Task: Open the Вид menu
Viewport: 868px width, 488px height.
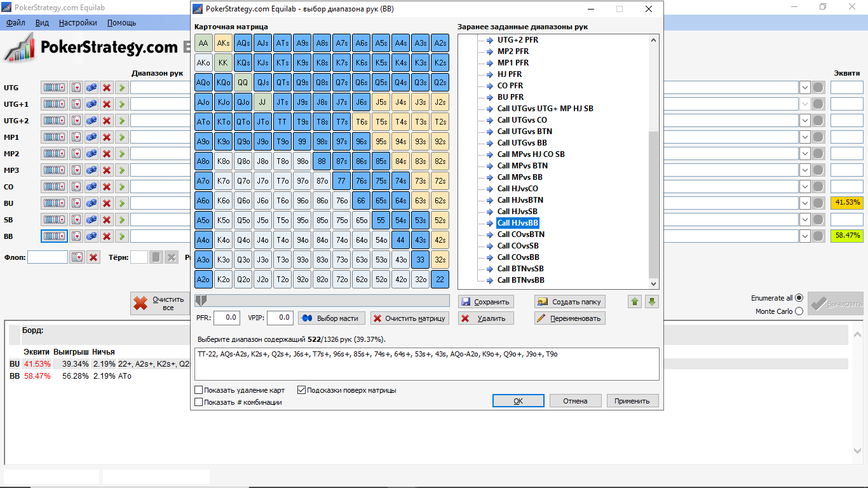Action: 42,23
